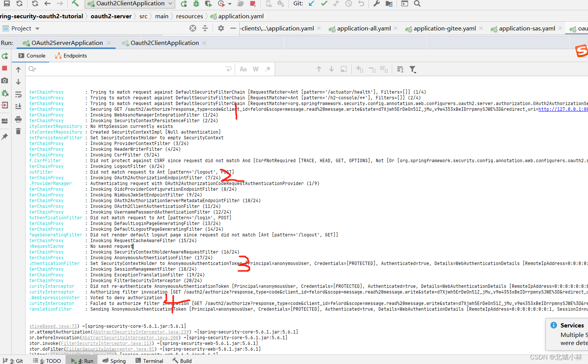Close application-all.yaml tab
The height and width of the screenshot is (364, 588).
click(x=396, y=28)
